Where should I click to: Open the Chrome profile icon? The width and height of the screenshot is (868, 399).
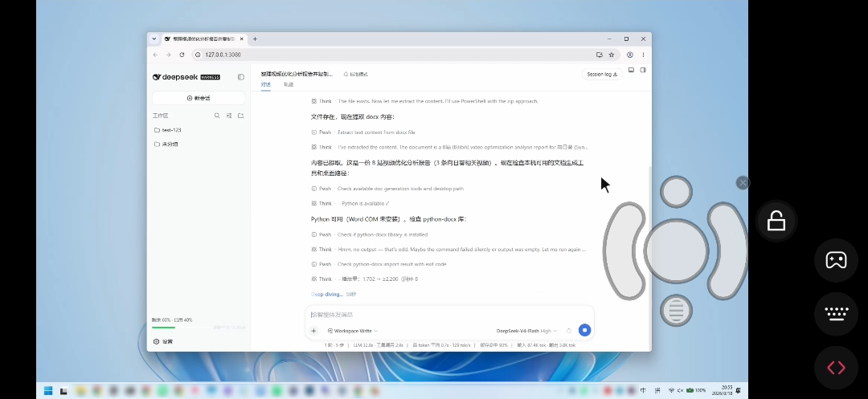pyautogui.click(x=630, y=55)
